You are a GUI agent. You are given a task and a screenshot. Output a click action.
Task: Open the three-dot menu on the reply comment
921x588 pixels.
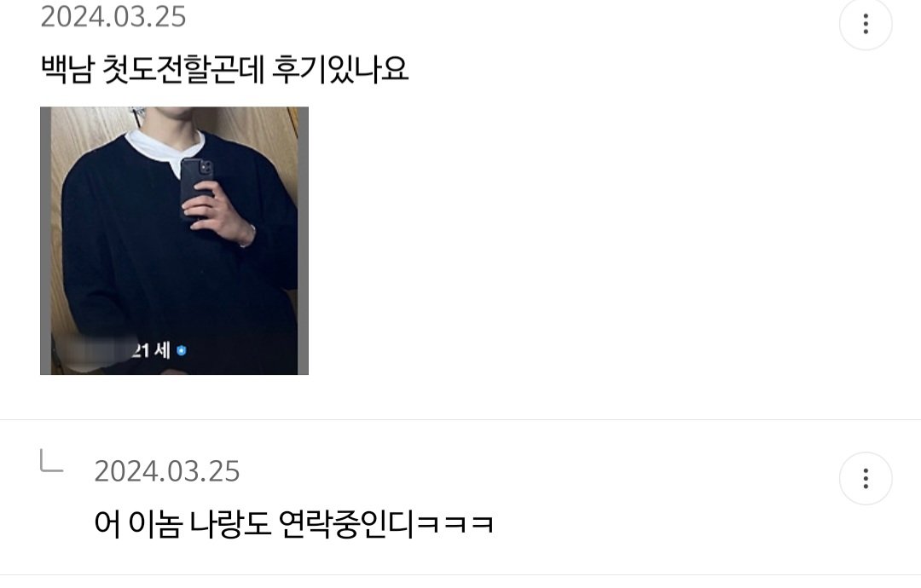(866, 478)
